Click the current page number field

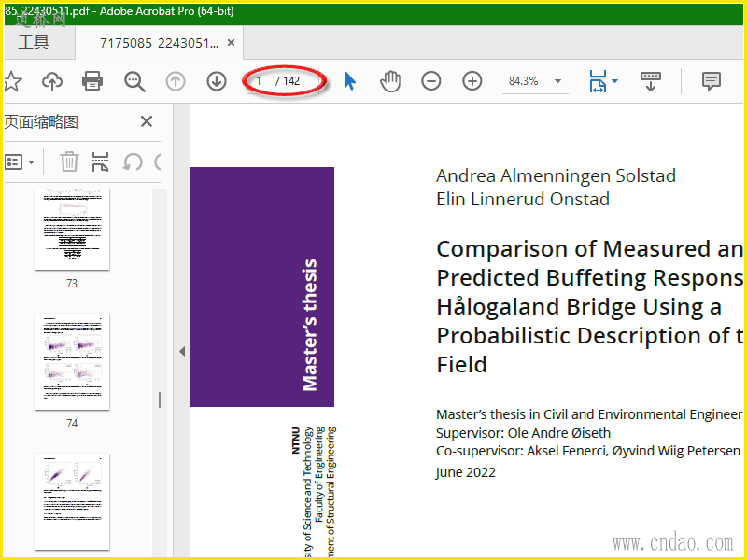tap(260, 81)
